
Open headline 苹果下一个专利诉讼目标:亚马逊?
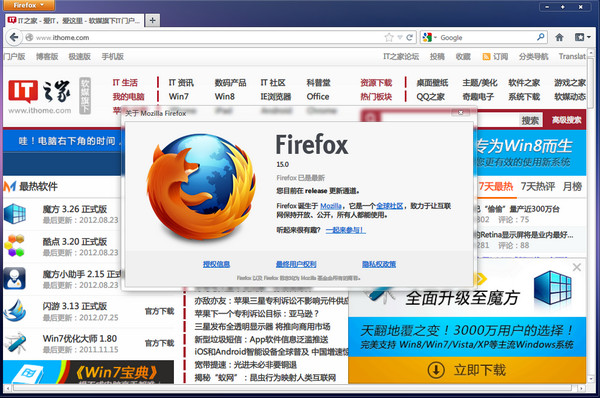tap(256, 314)
